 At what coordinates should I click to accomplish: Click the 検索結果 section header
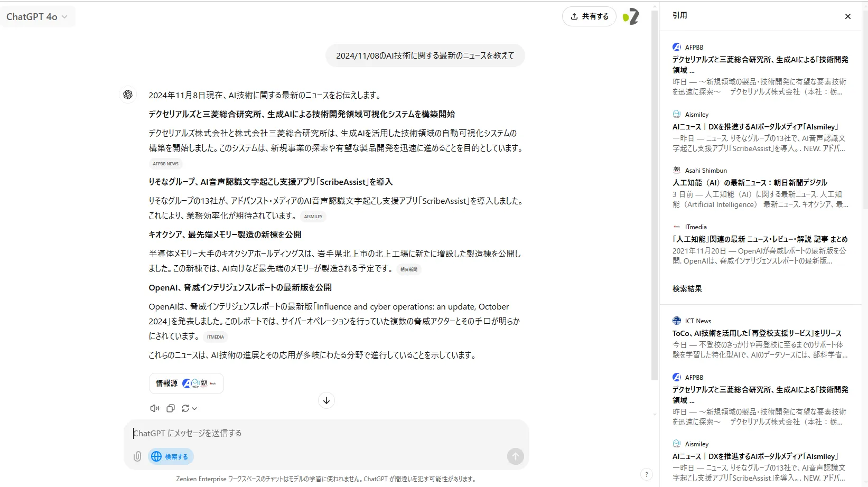(x=687, y=288)
